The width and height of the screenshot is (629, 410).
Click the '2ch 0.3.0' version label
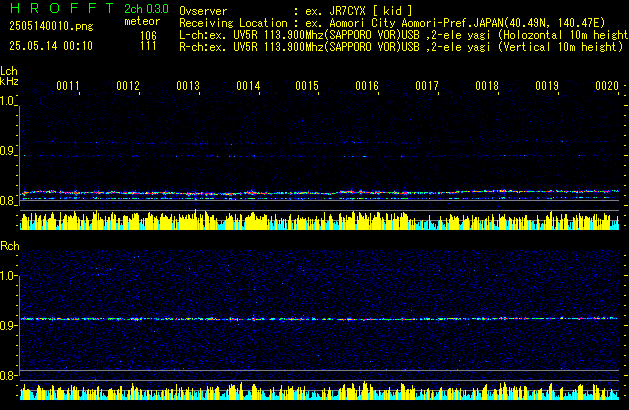click(x=146, y=9)
